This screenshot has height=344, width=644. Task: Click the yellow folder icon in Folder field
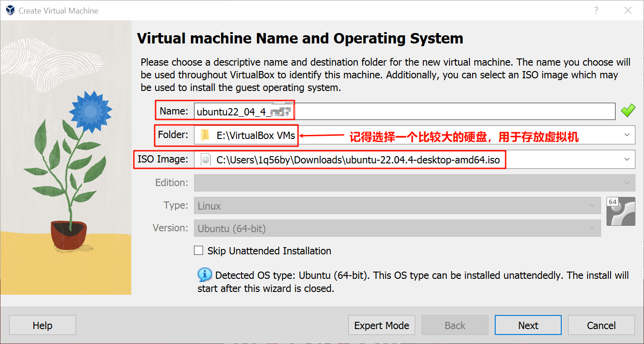(205, 135)
